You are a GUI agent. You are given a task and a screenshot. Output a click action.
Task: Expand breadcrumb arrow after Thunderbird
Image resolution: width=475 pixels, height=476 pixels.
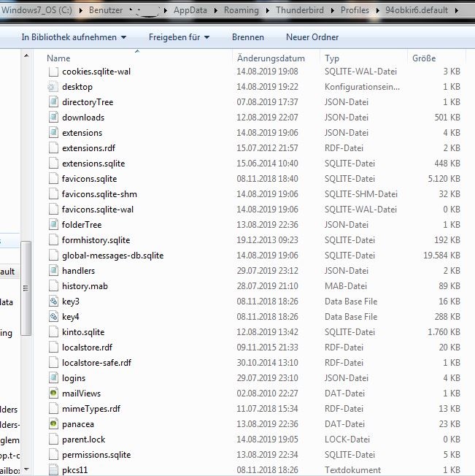click(x=333, y=11)
